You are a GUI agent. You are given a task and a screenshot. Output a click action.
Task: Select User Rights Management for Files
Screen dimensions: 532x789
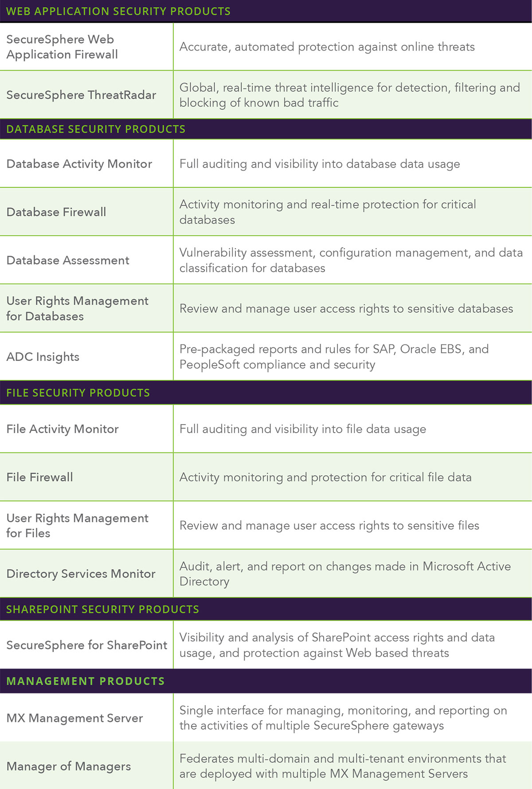coord(77,526)
